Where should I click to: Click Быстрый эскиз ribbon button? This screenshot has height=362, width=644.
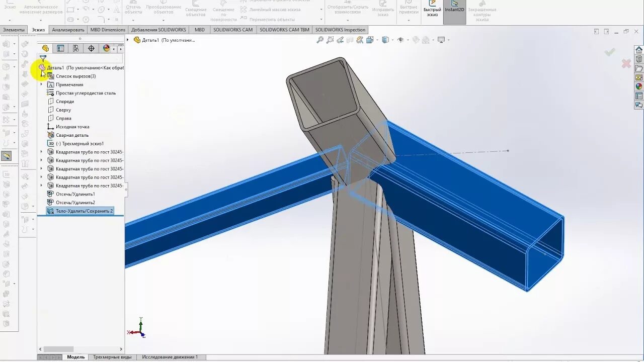[x=432, y=9]
